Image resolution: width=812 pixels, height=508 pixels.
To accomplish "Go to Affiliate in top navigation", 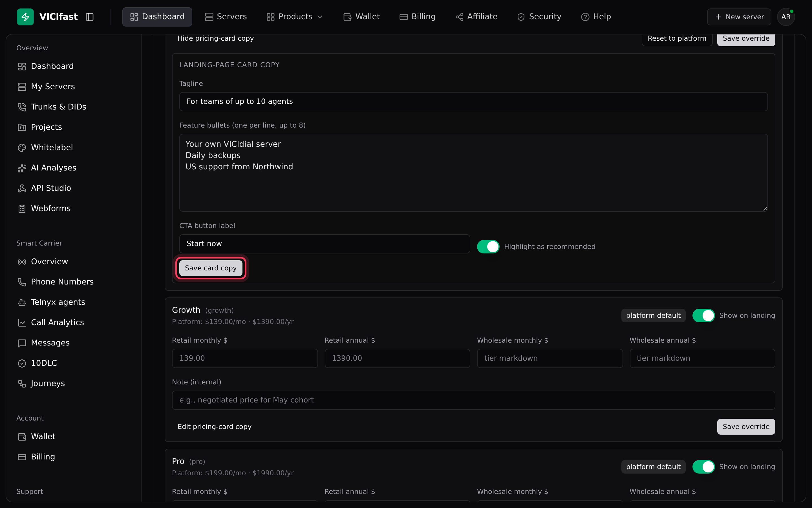I will pos(476,17).
